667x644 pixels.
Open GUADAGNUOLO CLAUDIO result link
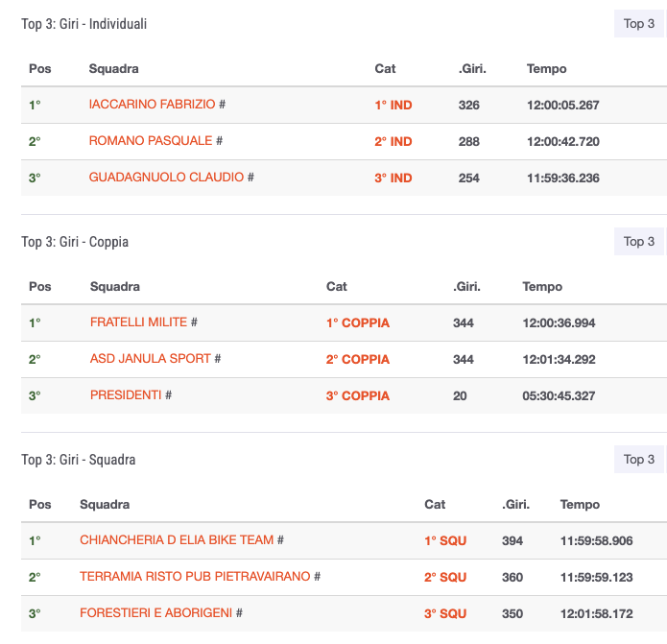tap(166, 177)
